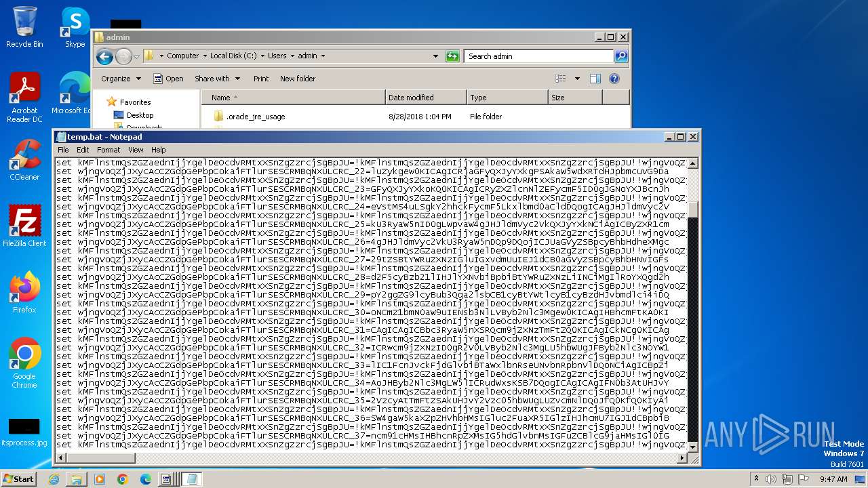Open Notepad Help menu
Image resolution: width=868 pixels, height=488 pixels.
[158, 150]
